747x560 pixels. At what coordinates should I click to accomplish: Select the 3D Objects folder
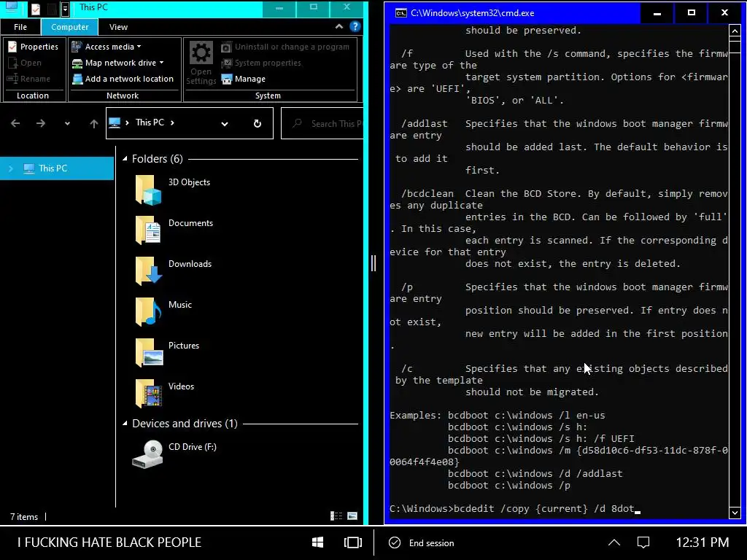[173, 190]
